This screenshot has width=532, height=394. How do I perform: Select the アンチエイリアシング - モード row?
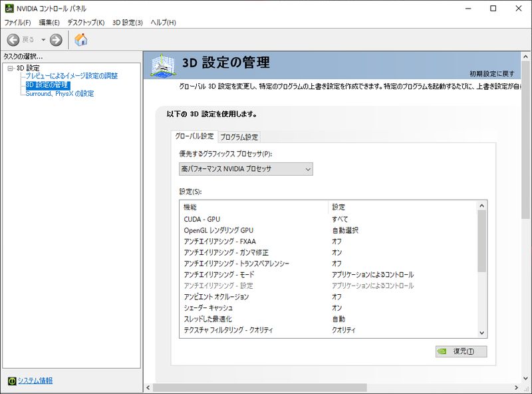[329, 274]
